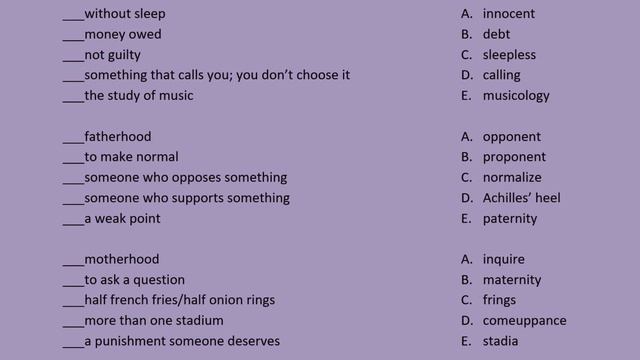The image size is (640, 360).
Task: Select blank before 'a punishment someone deserves'
Action: coord(73,346)
